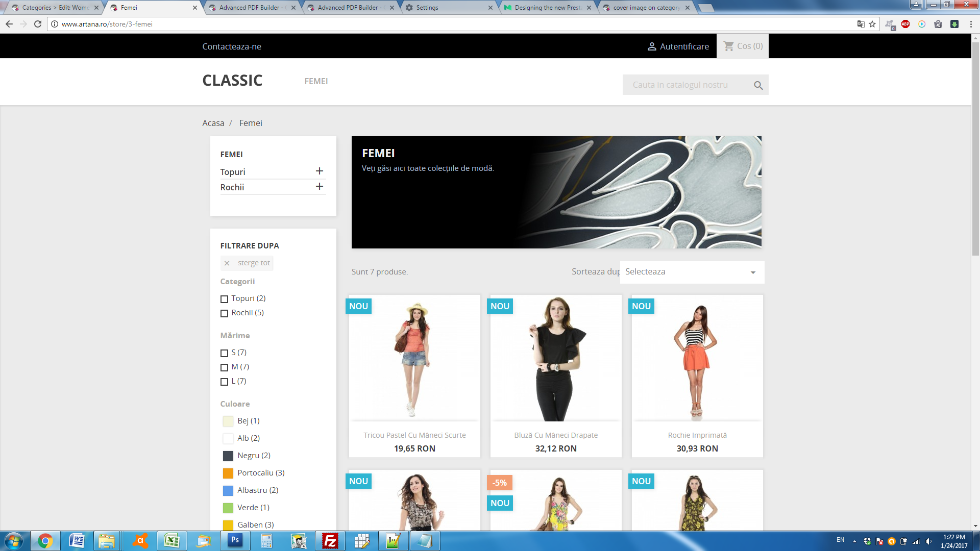Launch FileZilla from the taskbar

pos(330,540)
